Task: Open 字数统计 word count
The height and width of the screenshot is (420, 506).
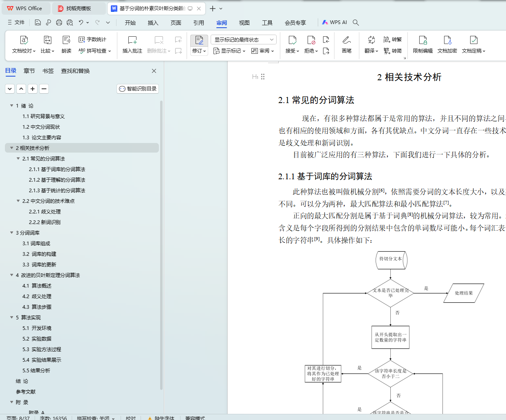Action: coord(92,40)
